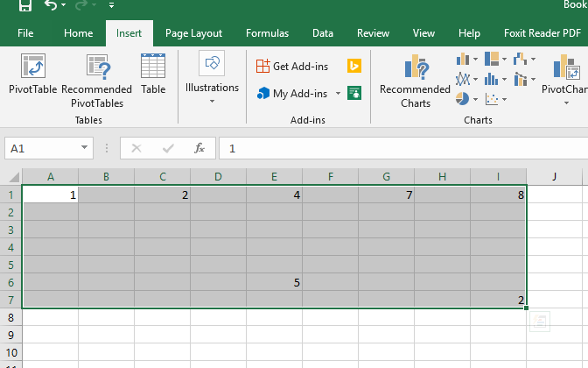Screen dimensions: 588x368
Task: Switch to the Home tab
Action: tap(79, 33)
